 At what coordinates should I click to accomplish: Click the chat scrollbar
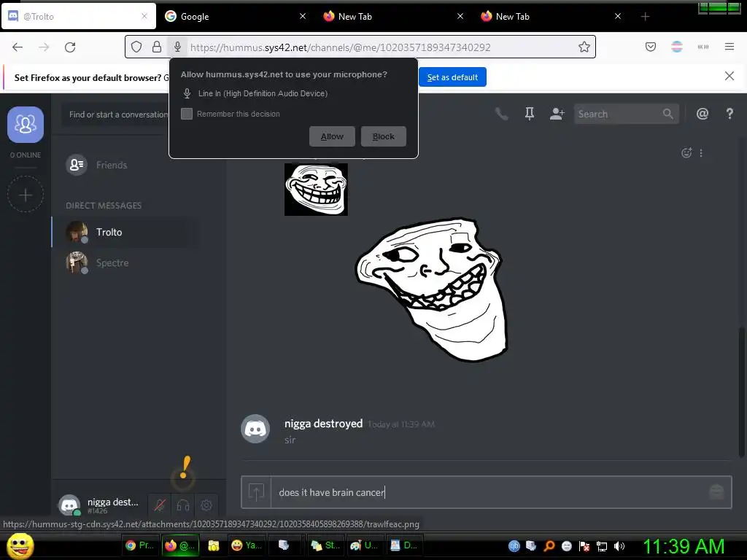click(x=741, y=392)
